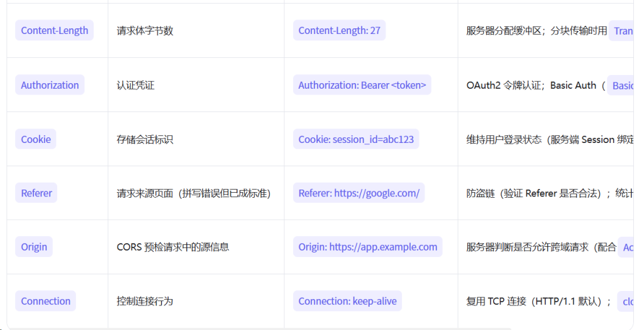Screen dimensions: 644x330
Task: Click the 'OAuth2 令牌认证' usage text
Action: [503, 85]
